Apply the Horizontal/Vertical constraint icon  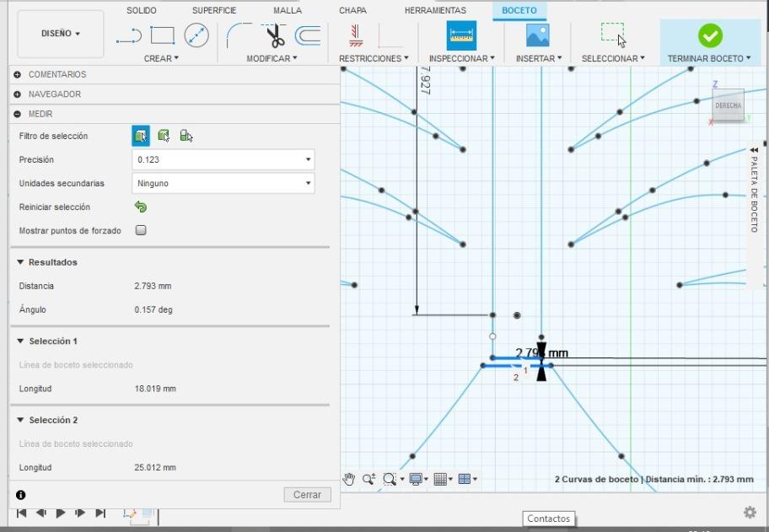(x=356, y=35)
